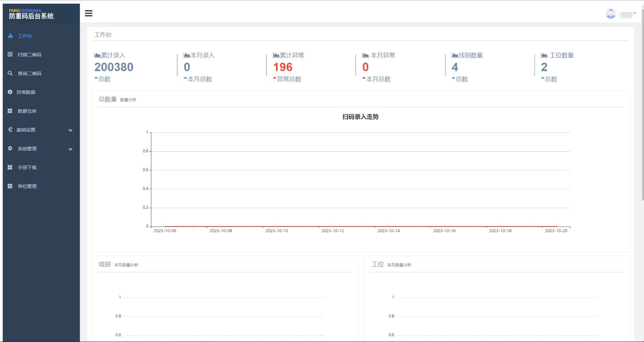644x342 pixels.
Task: Expand the 系统管理 submenu chevron
Action: coord(70,149)
